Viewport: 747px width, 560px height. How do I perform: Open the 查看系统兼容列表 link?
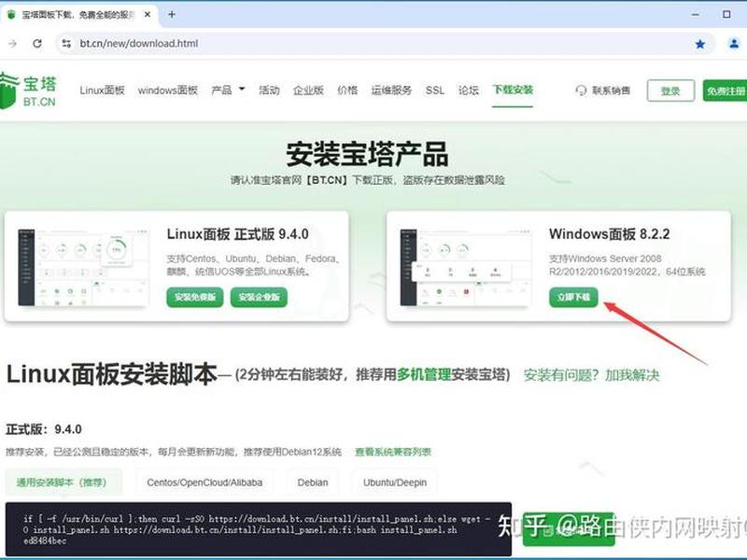[x=393, y=452]
